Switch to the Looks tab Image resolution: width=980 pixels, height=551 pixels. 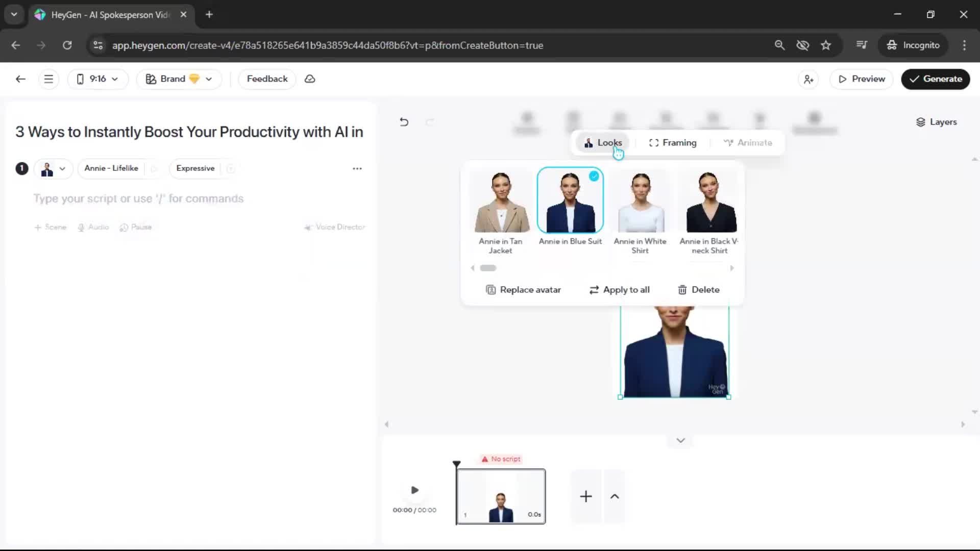(603, 143)
